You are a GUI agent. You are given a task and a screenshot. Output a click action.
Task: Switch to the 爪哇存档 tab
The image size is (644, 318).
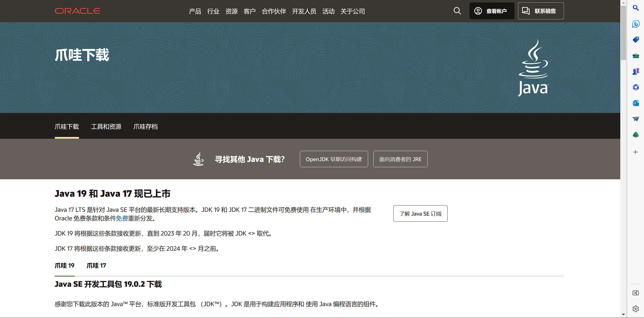pyautogui.click(x=146, y=127)
